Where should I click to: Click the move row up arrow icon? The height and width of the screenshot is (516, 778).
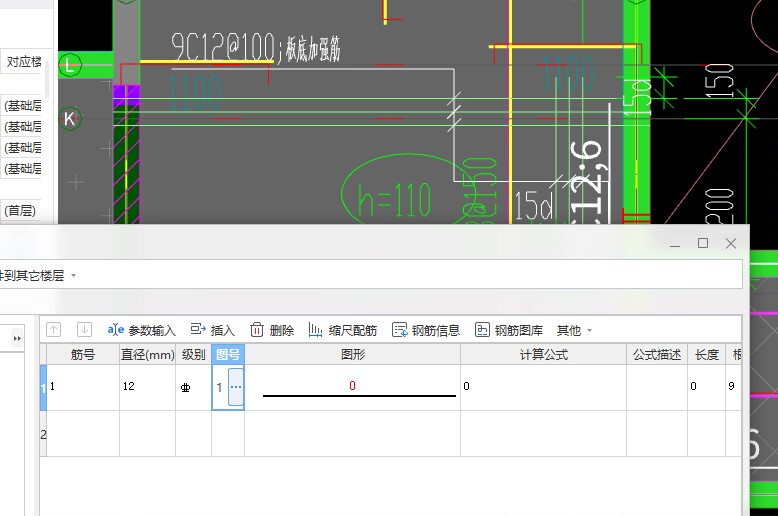pyautogui.click(x=54, y=329)
